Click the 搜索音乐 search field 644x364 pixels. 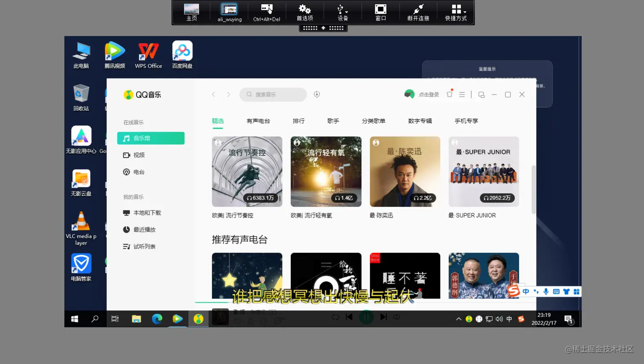click(x=273, y=95)
